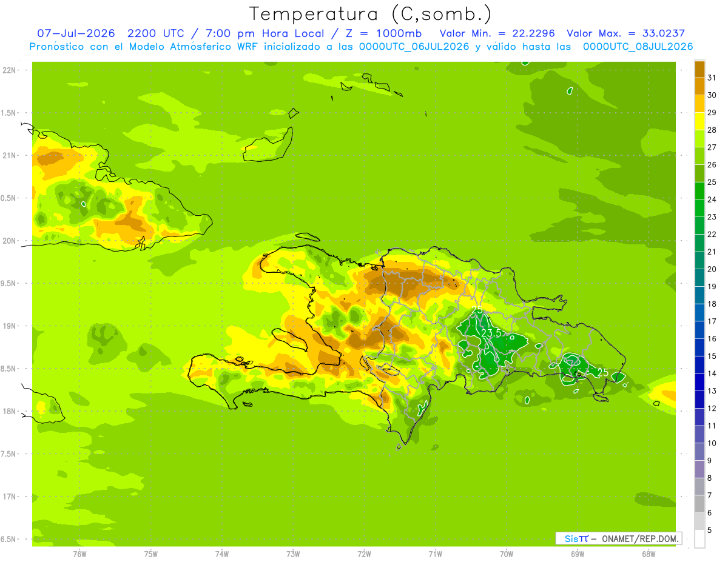Click the '21N' latitude label
Screen dimensions: 728x562
(x=9, y=156)
